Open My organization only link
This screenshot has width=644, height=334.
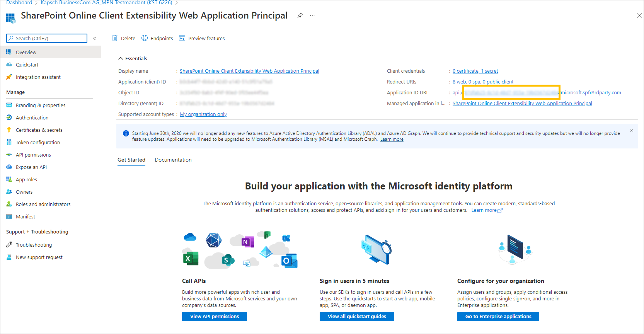(203, 114)
